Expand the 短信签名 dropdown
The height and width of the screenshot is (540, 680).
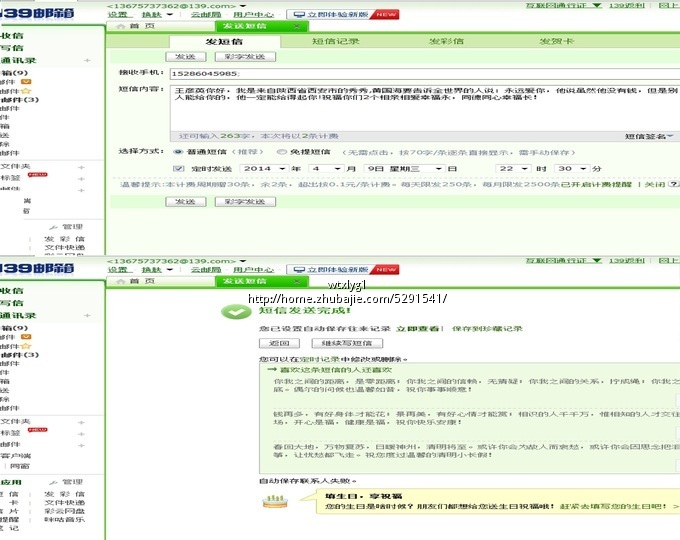[x=649, y=136]
